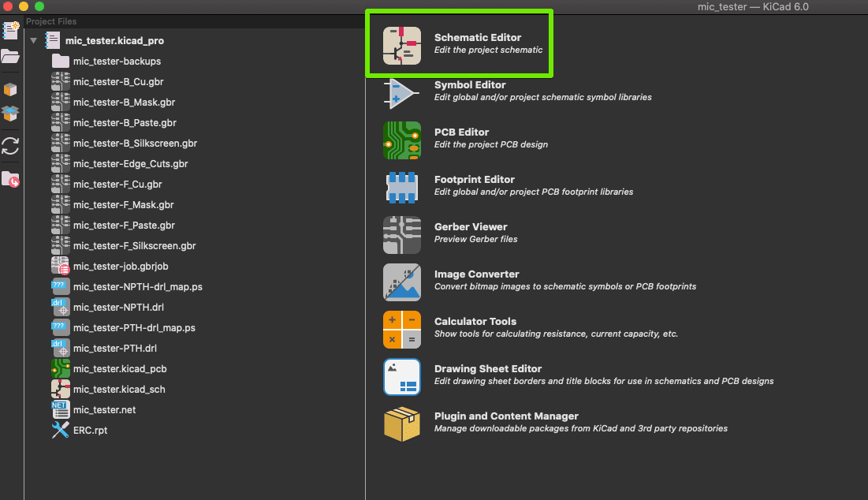
Task: Click the Unarchive project open-box icon
Action: (10, 114)
